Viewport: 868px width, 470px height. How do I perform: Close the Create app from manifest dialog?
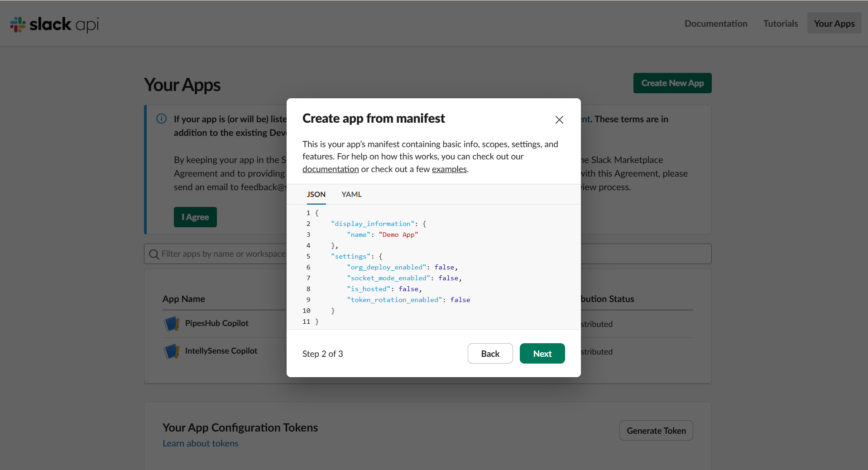(x=559, y=120)
